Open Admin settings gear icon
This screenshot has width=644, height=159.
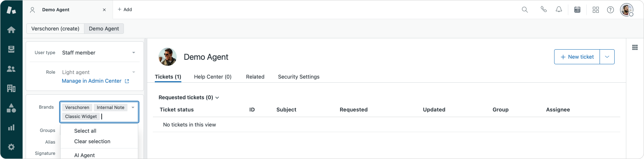[11, 147]
